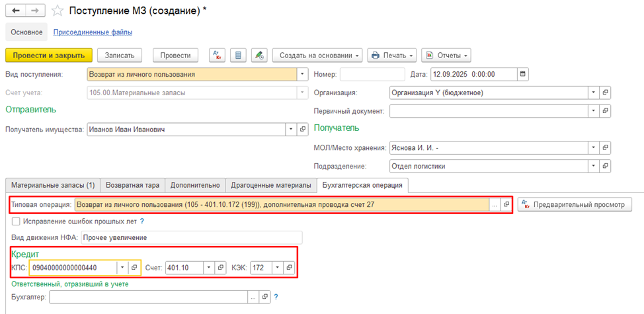Go forward with the right arrow button

coord(35,11)
